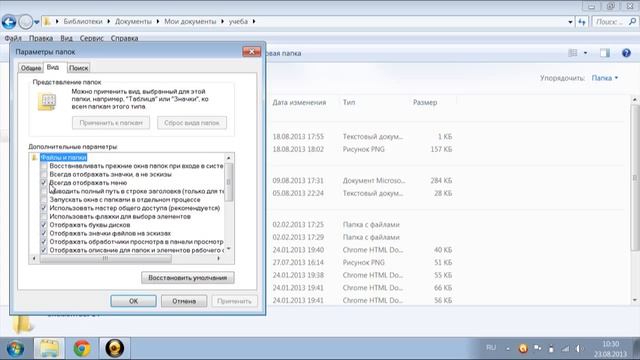Open the Правка menu
Screen dimensions: 640x360
click(41, 38)
